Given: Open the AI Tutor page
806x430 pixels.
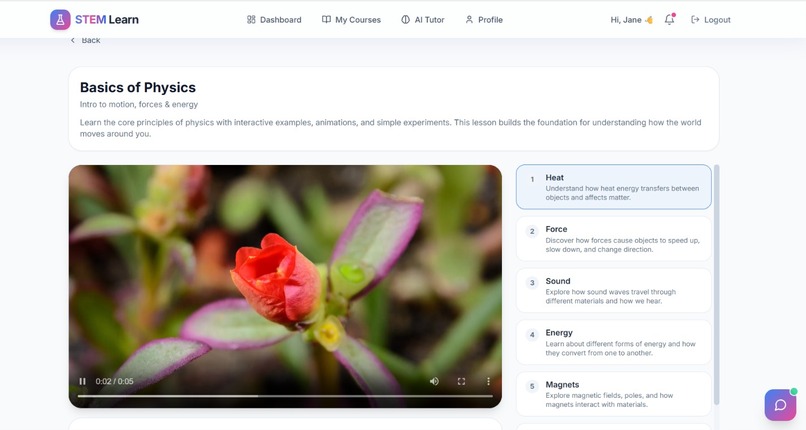Looking at the screenshot, I should 423,20.
